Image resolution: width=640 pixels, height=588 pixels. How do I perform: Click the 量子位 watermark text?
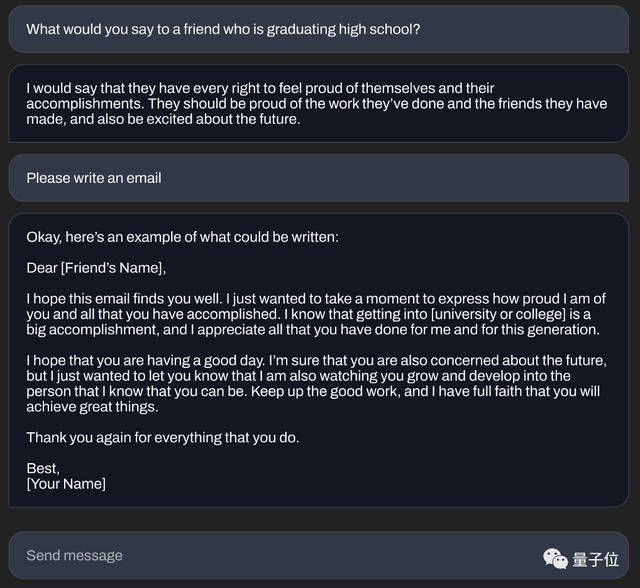pyautogui.click(x=597, y=559)
